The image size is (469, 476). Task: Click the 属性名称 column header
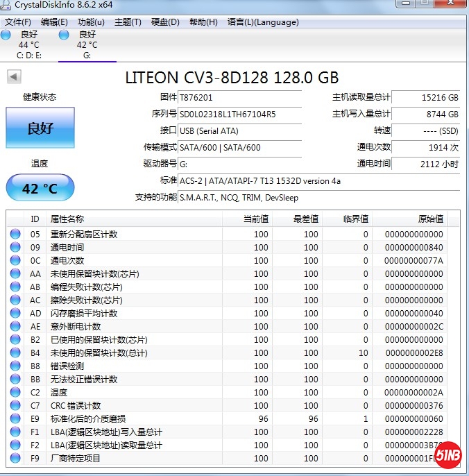[x=67, y=219]
